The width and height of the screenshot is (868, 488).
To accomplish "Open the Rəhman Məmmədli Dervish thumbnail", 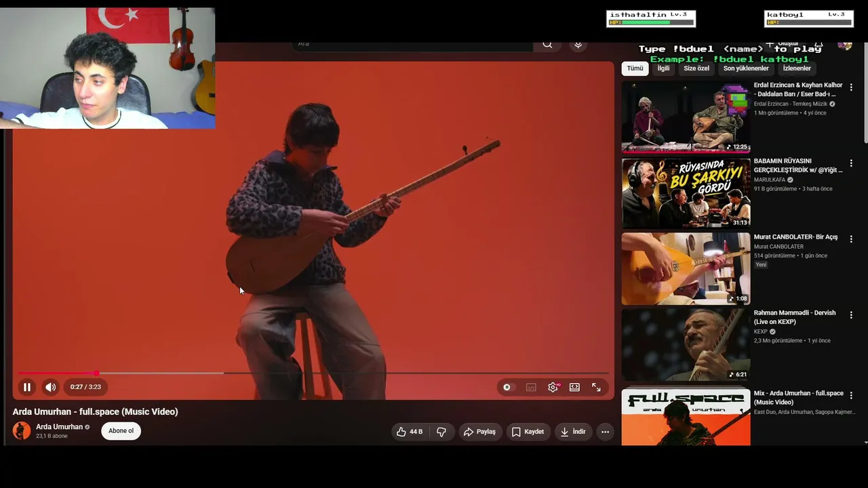I will coord(686,345).
